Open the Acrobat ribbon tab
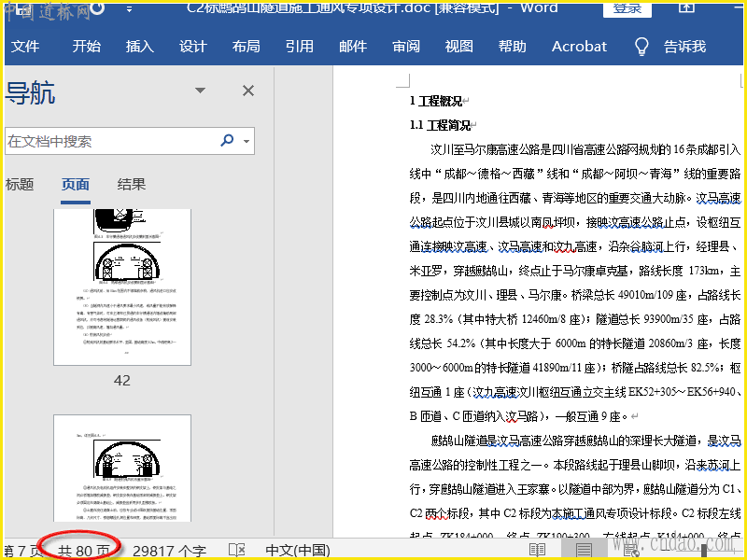Image resolution: width=747 pixels, height=560 pixels. point(579,46)
